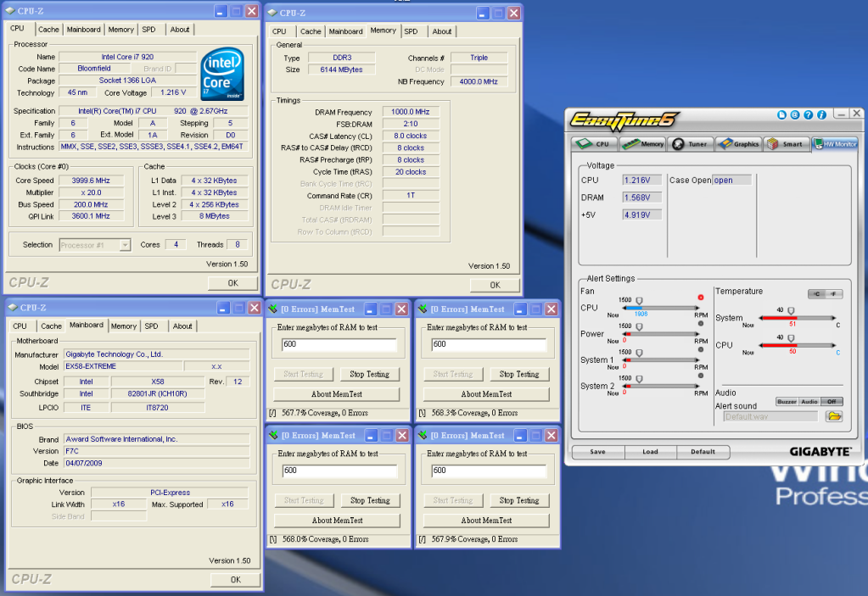Open the CPU tab in EasyTune6
Image resolution: width=868 pixels, height=596 pixels.
(x=595, y=144)
